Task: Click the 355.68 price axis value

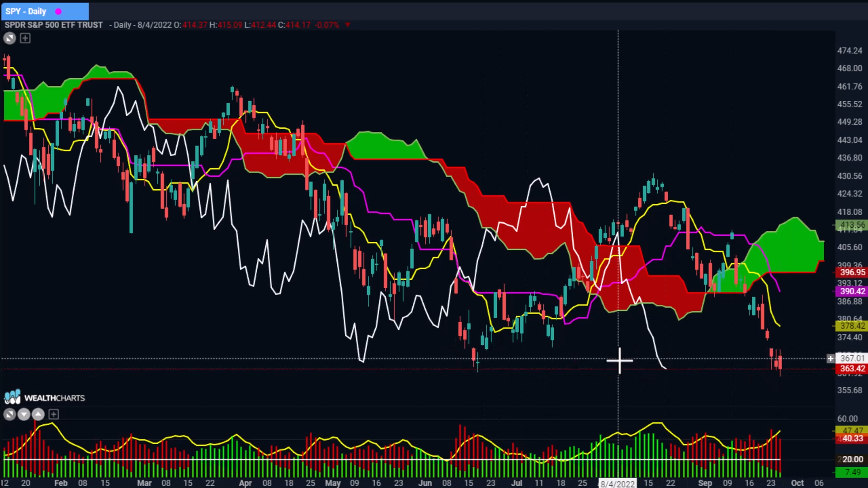Action: pyautogui.click(x=850, y=390)
